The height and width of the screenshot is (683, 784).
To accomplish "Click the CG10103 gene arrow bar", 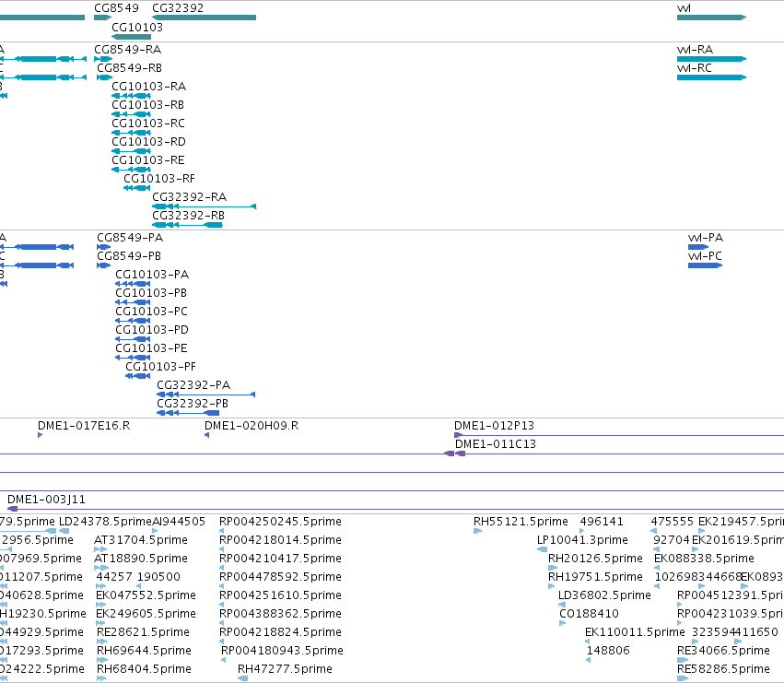I will pyautogui.click(x=131, y=37).
